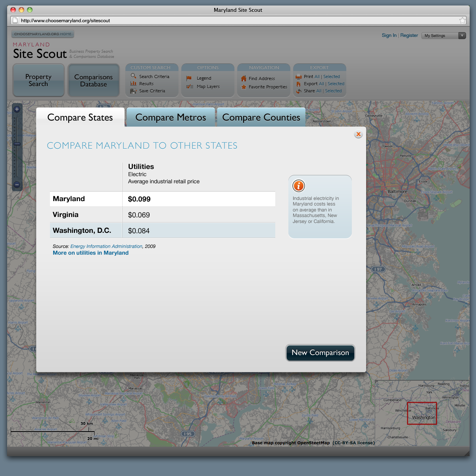Zoom out with the map minus button
The height and width of the screenshot is (476, 476).
[x=17, y=184]
